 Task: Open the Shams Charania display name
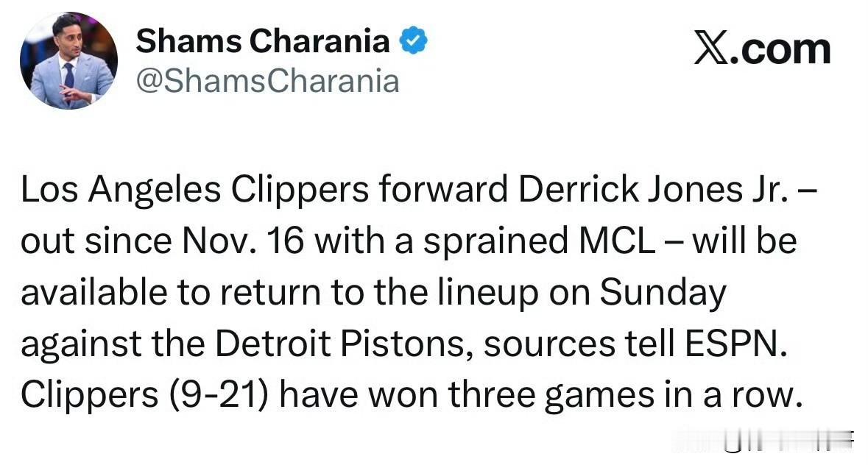pos(262,43)
